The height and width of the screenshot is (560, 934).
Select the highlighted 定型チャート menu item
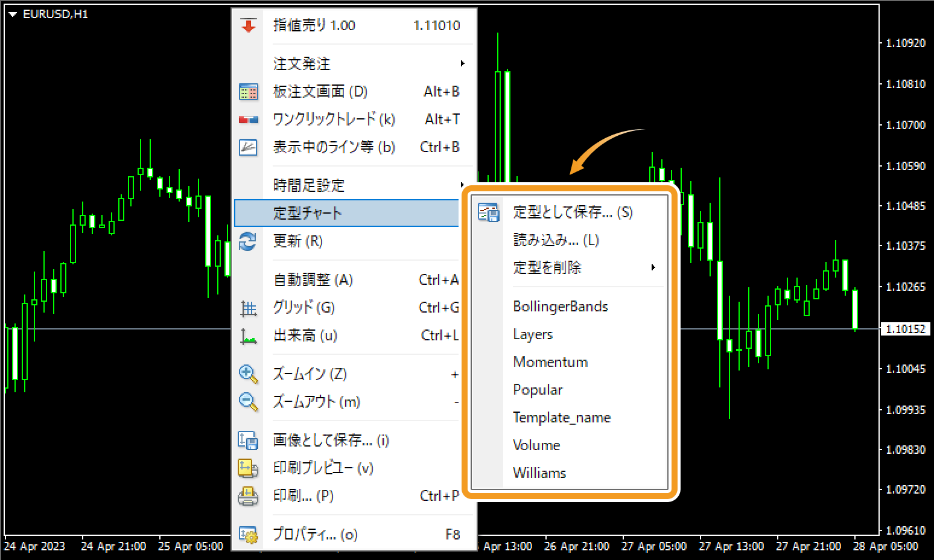pyautogui.click(x=347, y=213)
